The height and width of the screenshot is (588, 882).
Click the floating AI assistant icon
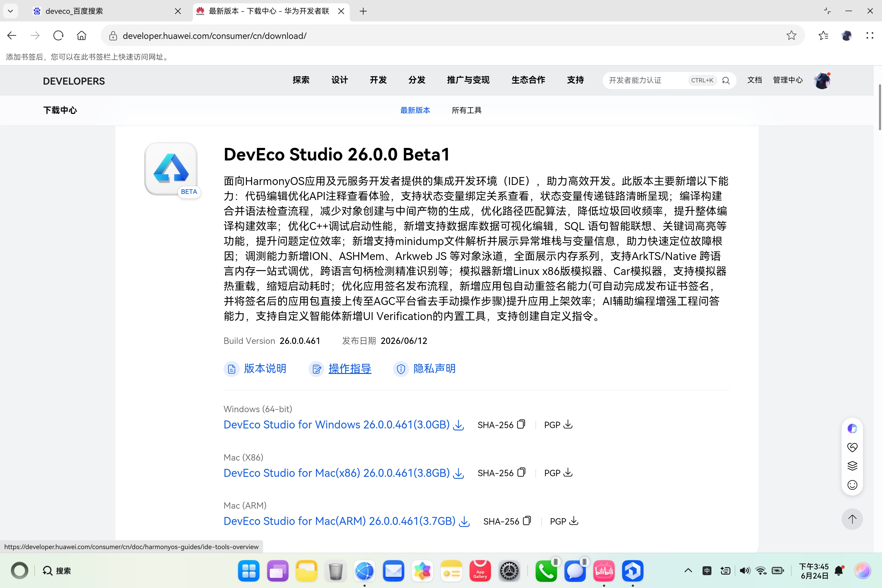[852, 428]
